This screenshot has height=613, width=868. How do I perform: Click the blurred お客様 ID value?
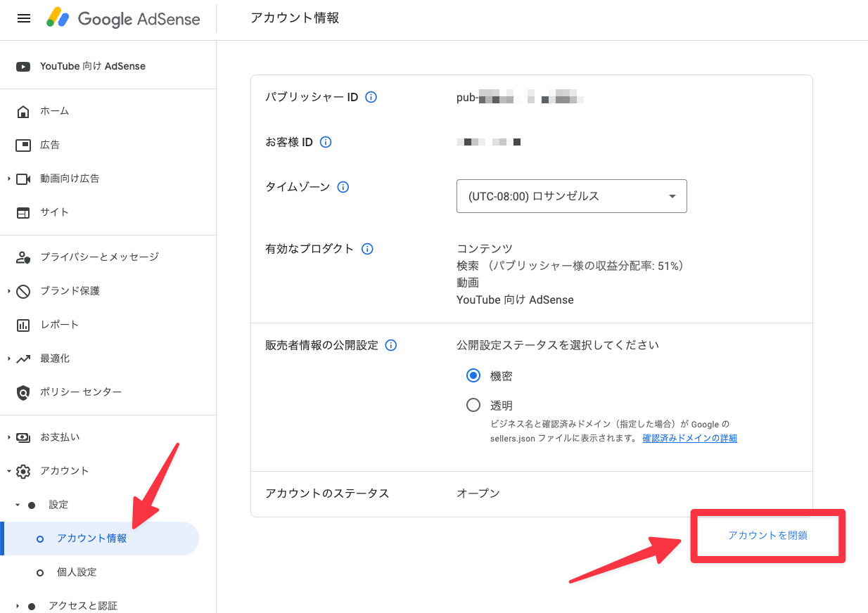[x=489, y=142]
